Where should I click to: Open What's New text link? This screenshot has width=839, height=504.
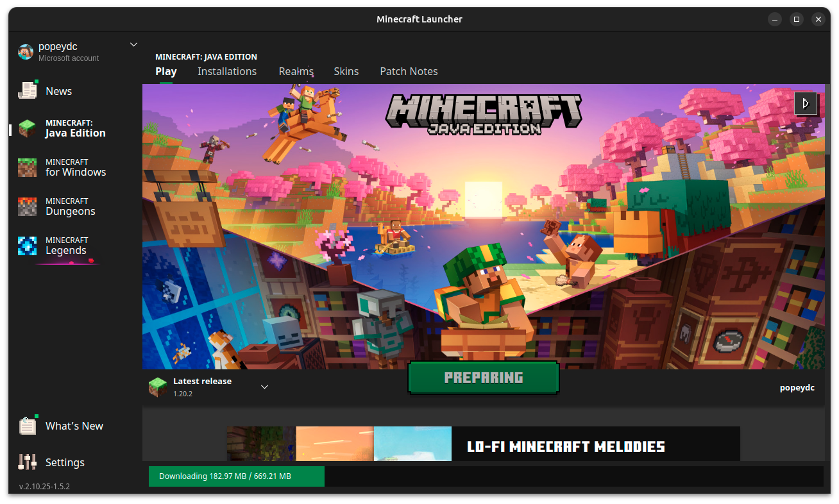(x=74, y=426)
